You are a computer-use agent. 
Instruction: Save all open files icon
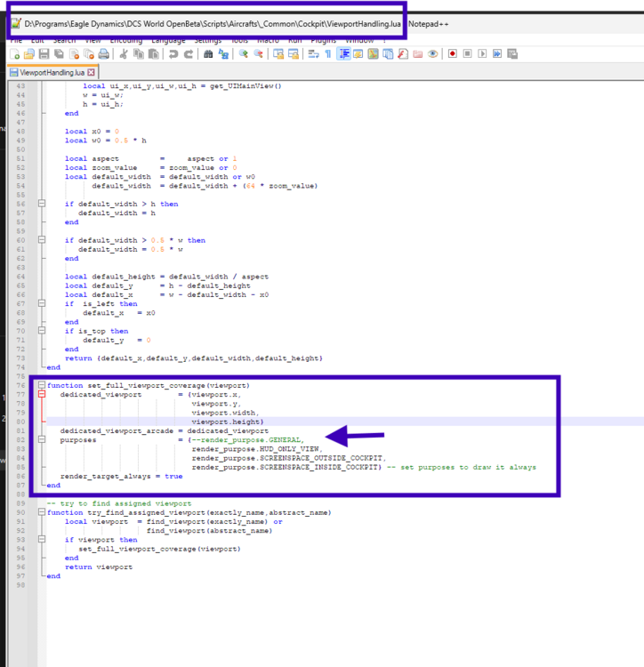tap(59, 54)
